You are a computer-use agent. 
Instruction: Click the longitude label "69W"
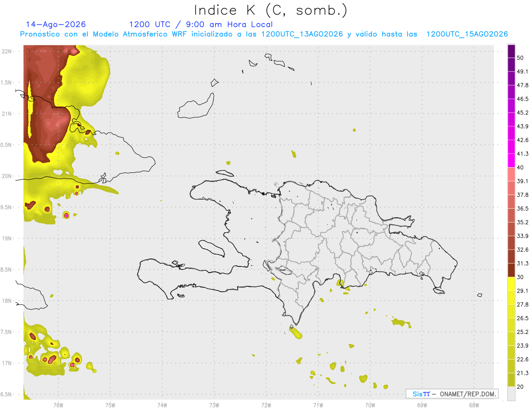(x=422, y=405)
